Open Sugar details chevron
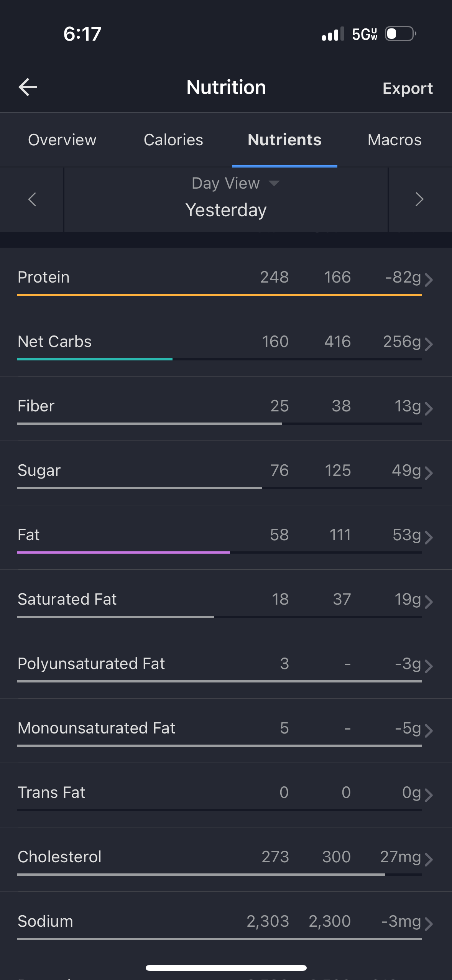Image resolution: width=452 pixels, height=980 pixels. [x=429, y=473]
